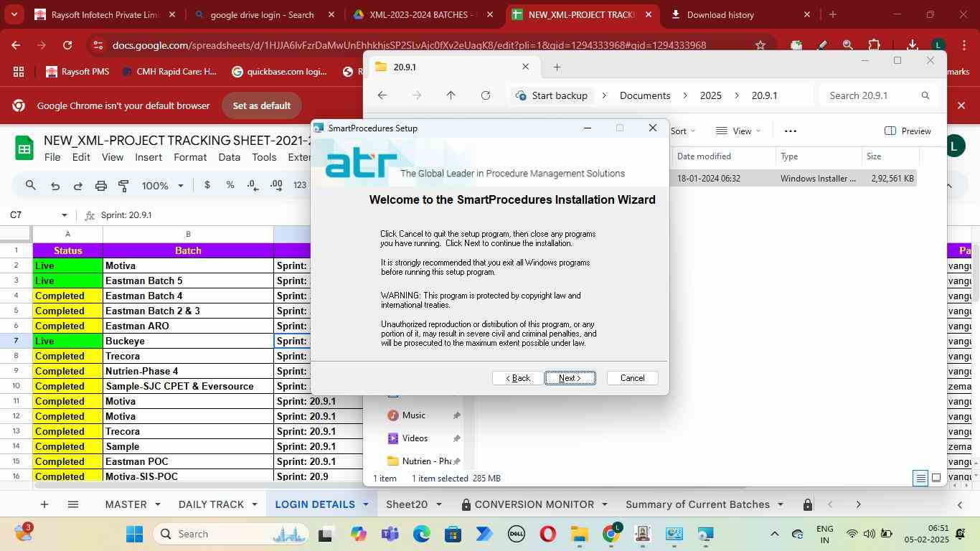
Task: Toggle the Preview pane in Explorer
Action: pyautogui.click(x=908, y=131)
